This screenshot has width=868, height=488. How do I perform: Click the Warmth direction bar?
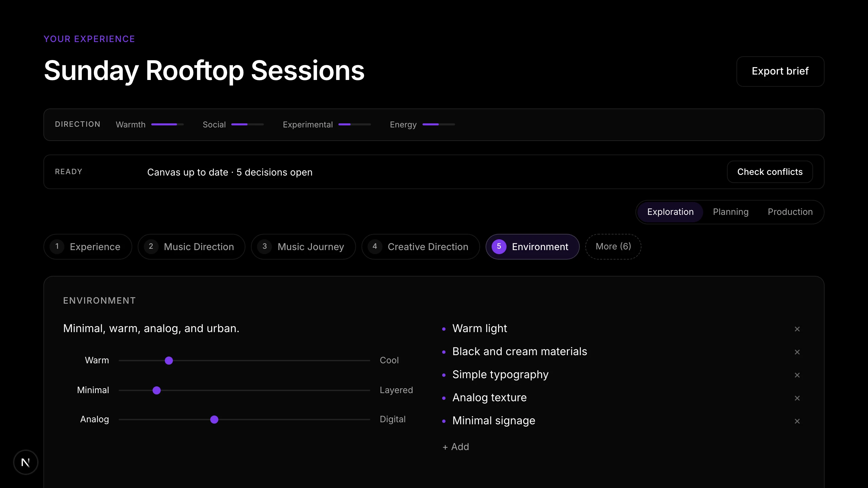click(x=167, y=124)
